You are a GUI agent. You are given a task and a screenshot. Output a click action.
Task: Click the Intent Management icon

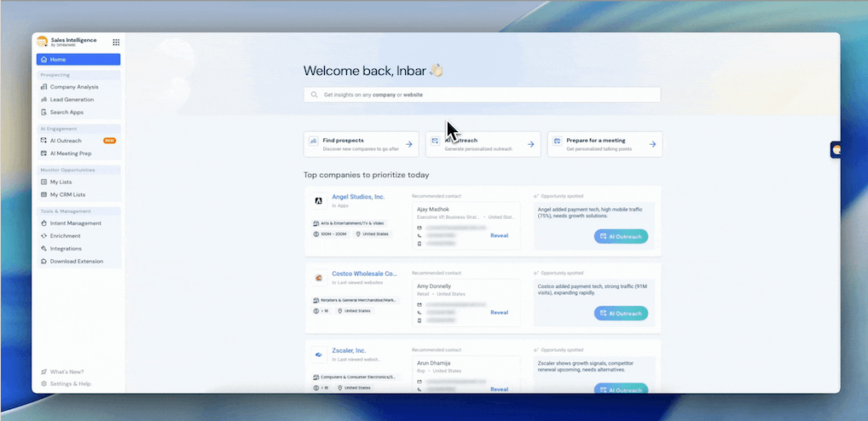(43, 223)
